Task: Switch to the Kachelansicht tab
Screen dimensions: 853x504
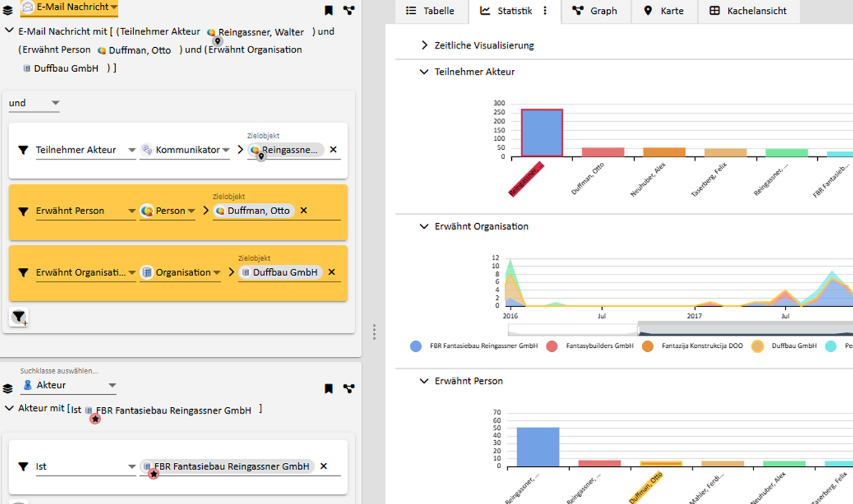Action: tap(748, 11)
